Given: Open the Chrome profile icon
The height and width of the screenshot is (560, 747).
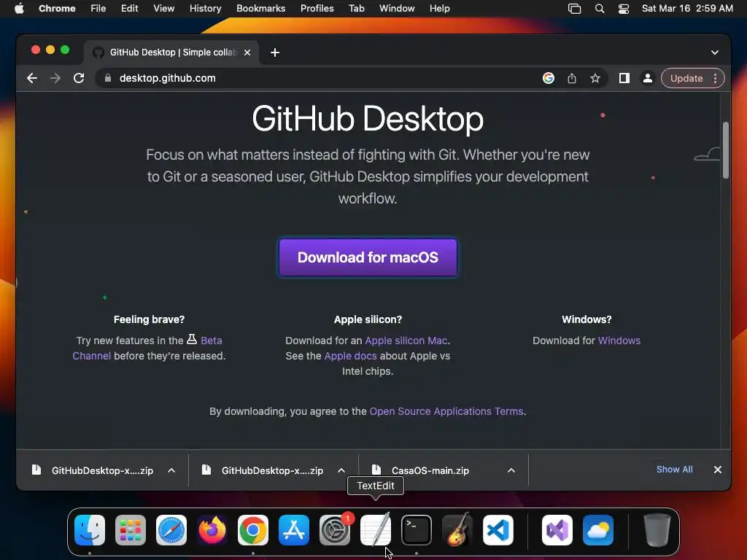Looking at the screenshot, I should click(x=648, y=78).
